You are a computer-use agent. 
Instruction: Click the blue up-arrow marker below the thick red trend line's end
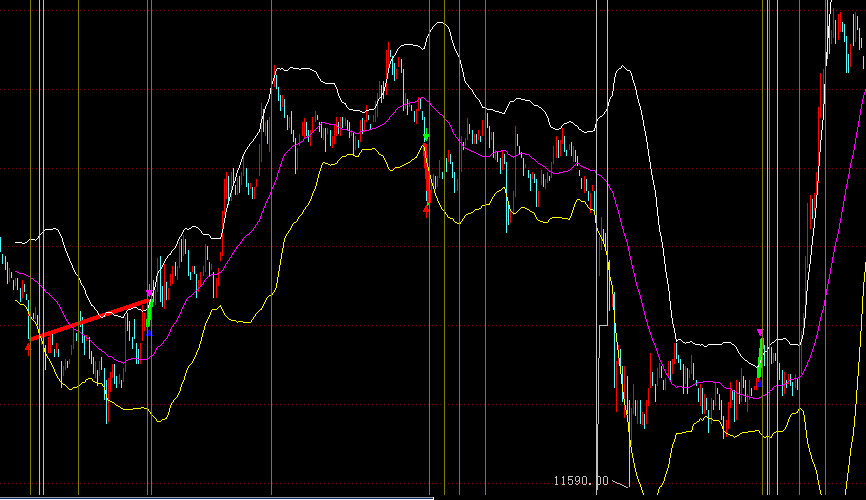point(149,333)
